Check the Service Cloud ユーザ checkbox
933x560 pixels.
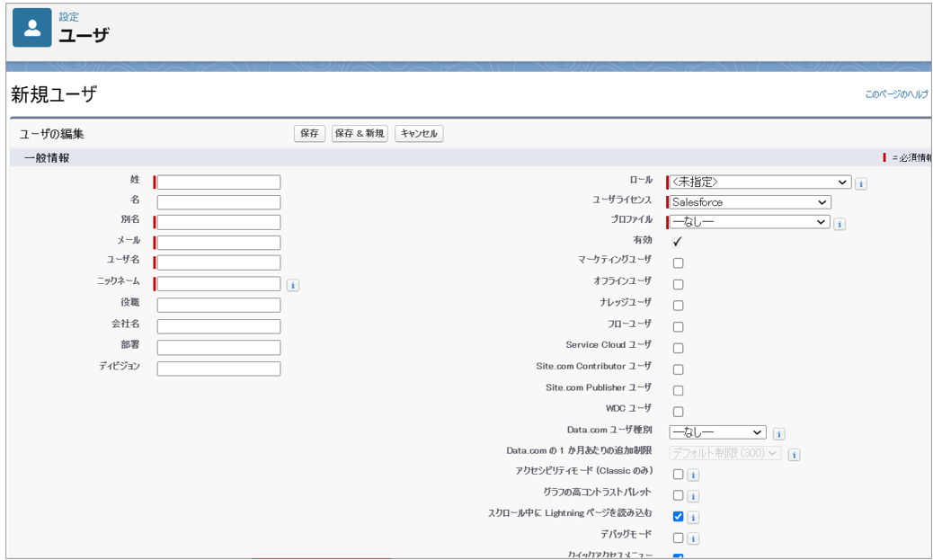pos(678,348)
